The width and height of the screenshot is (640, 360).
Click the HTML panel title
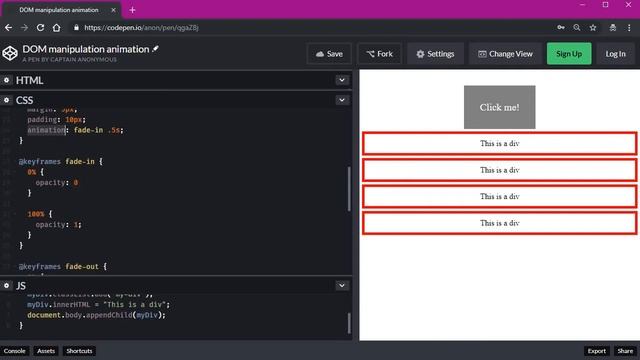tap(29, 80)
